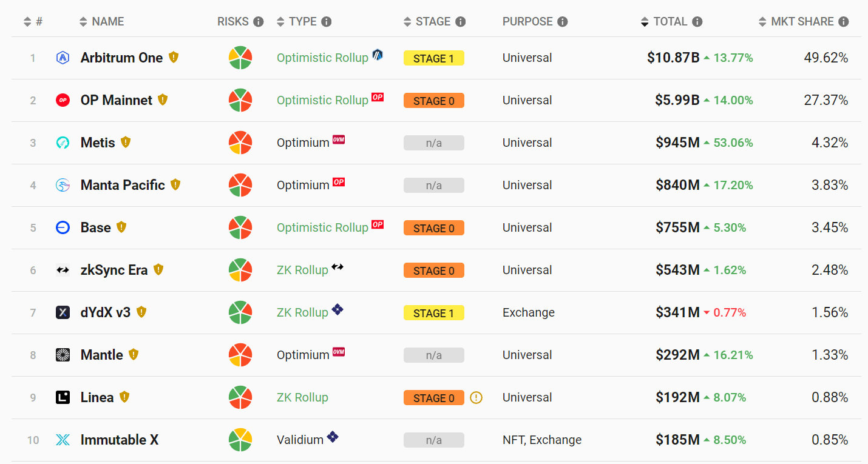The height and width of the screenshot is (464, 868).
Task: Select the Mantle table row name
Action: click(x=102, y=355)
